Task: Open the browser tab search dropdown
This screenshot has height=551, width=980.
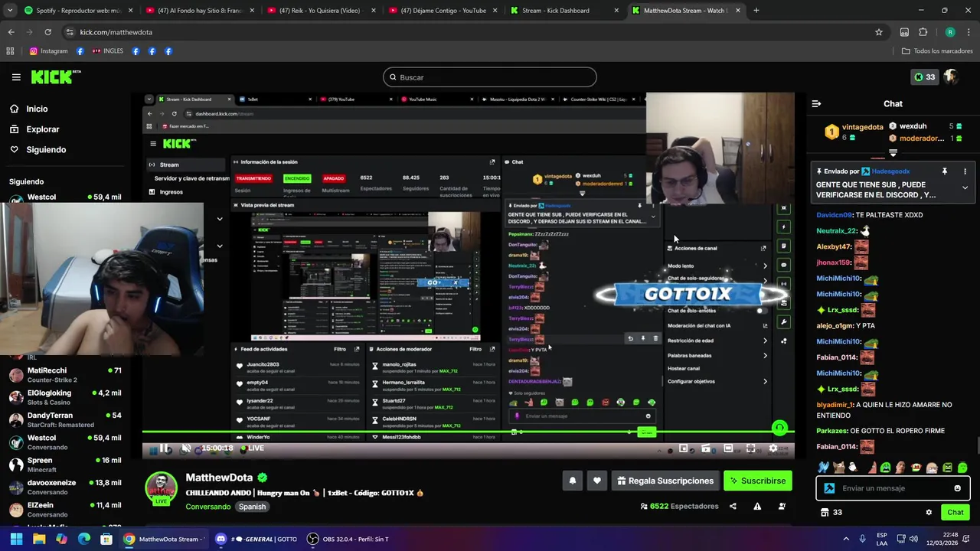Action: [x=8, y=11]
